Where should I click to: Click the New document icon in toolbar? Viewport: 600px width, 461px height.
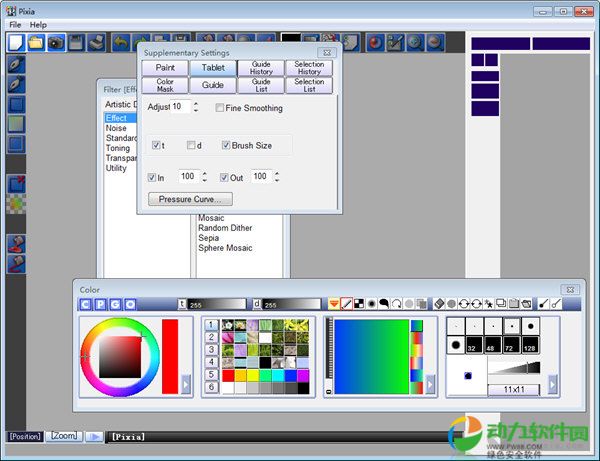click(x=16, y=42)
